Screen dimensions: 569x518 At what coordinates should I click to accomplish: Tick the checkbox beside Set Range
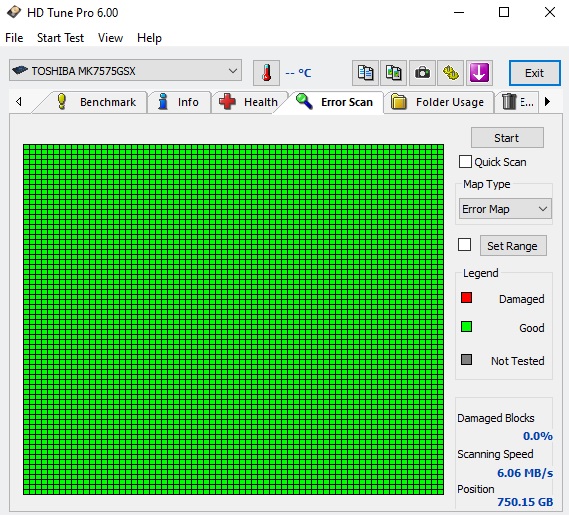[x=464, y=245]
